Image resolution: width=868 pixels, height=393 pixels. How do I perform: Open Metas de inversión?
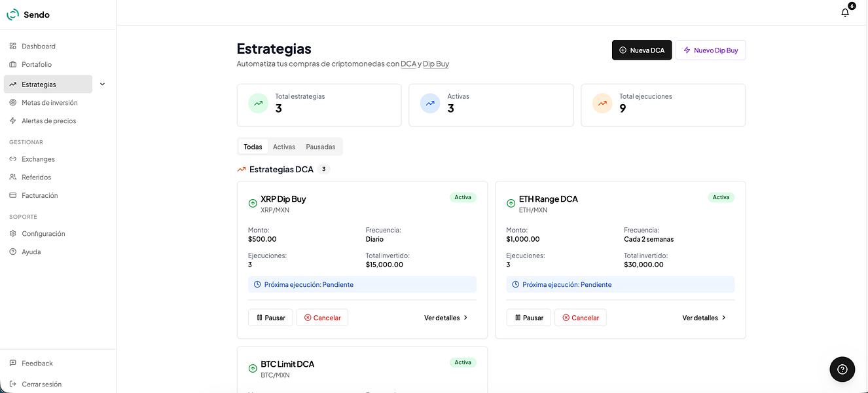[49, 102]
